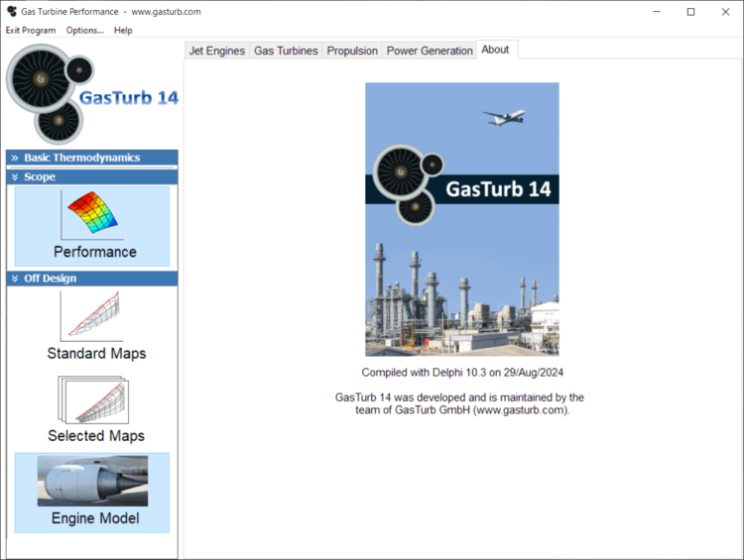Click the Performance colored surface plot icon
Screen dimensions: 744x560
tap(91, 215)
